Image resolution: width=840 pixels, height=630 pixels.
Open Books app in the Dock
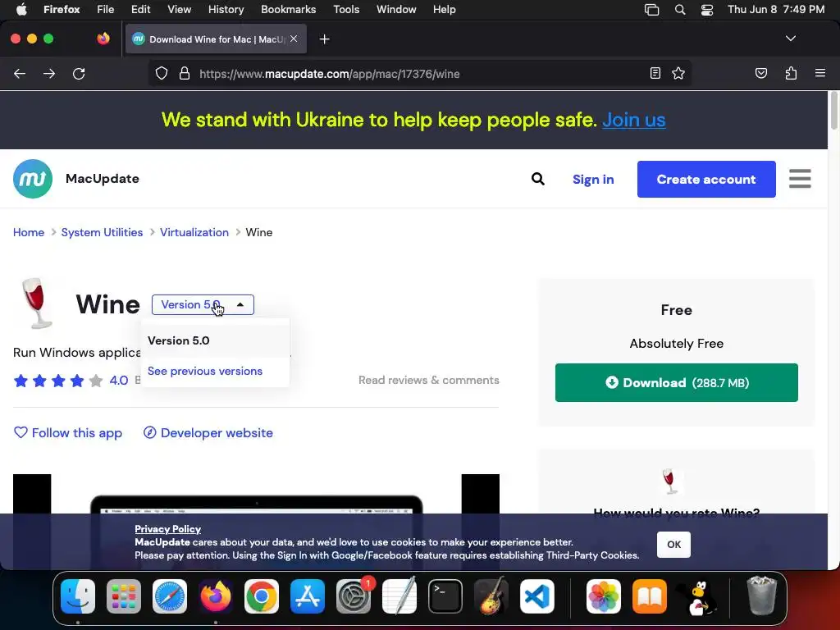click(x=650, y=596)
